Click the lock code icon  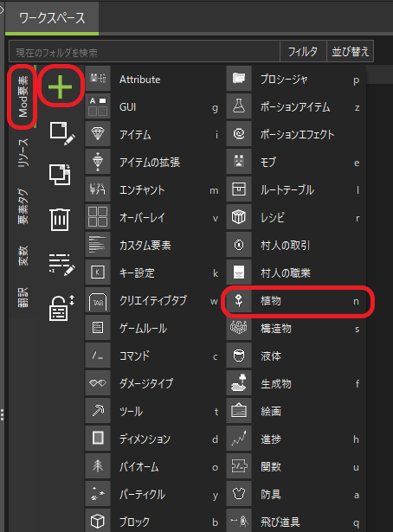click(61, 308)
